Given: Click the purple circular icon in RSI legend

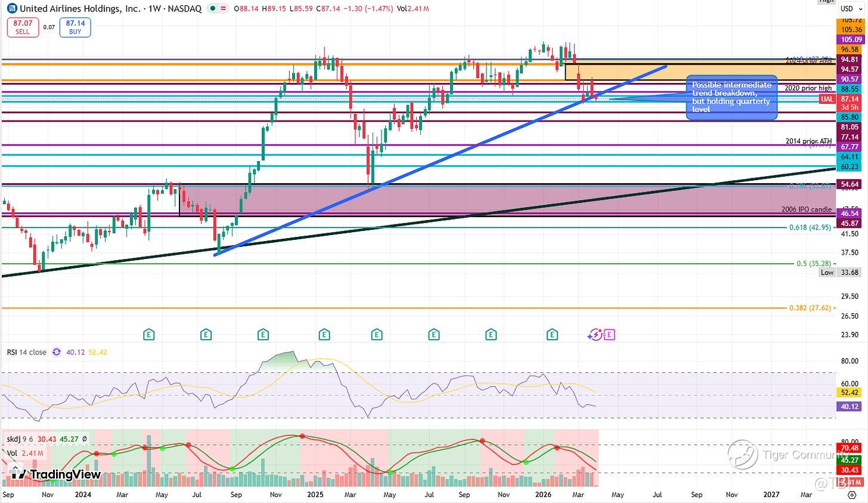Looking at the screenshot, I should [57, 352].
